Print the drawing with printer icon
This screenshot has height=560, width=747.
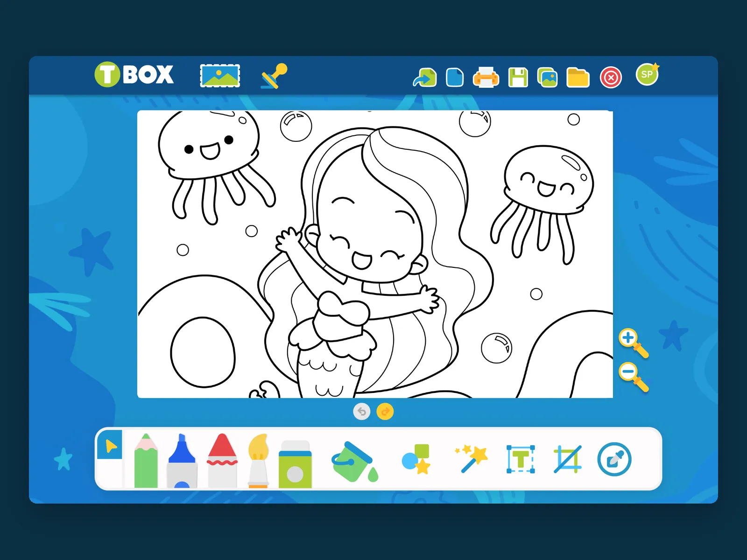click(x=486, y=77)
